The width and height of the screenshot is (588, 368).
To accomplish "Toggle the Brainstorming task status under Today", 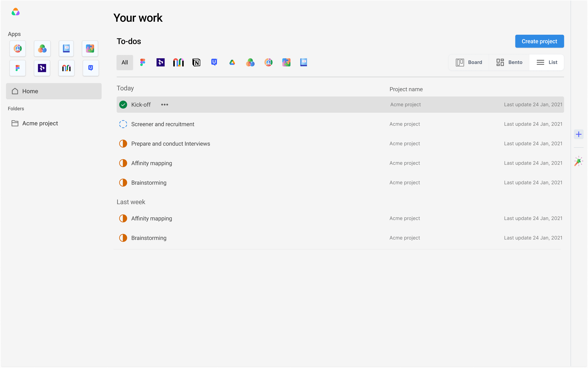I will click(123, 182).
